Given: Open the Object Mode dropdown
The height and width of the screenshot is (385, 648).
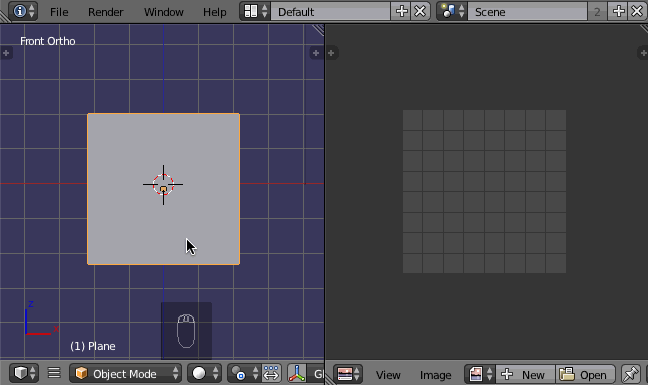Looking at the screenshot, I should (x=125, y=373).
